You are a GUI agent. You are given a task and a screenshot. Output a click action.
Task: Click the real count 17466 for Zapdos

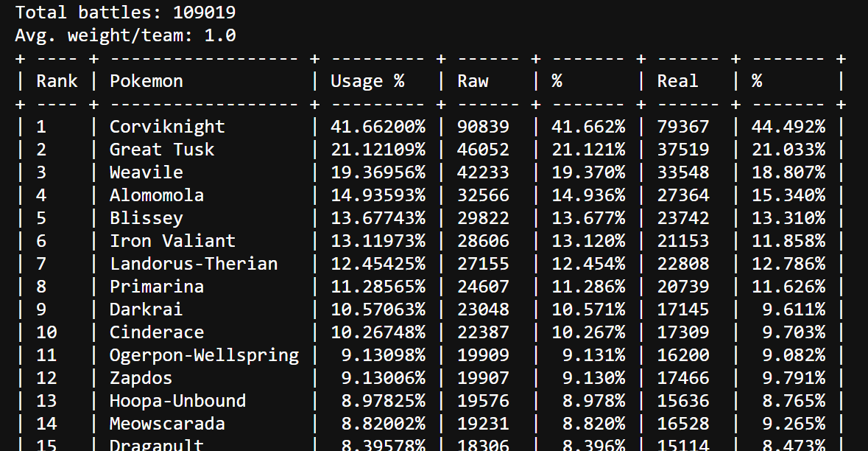click(683, 378)
